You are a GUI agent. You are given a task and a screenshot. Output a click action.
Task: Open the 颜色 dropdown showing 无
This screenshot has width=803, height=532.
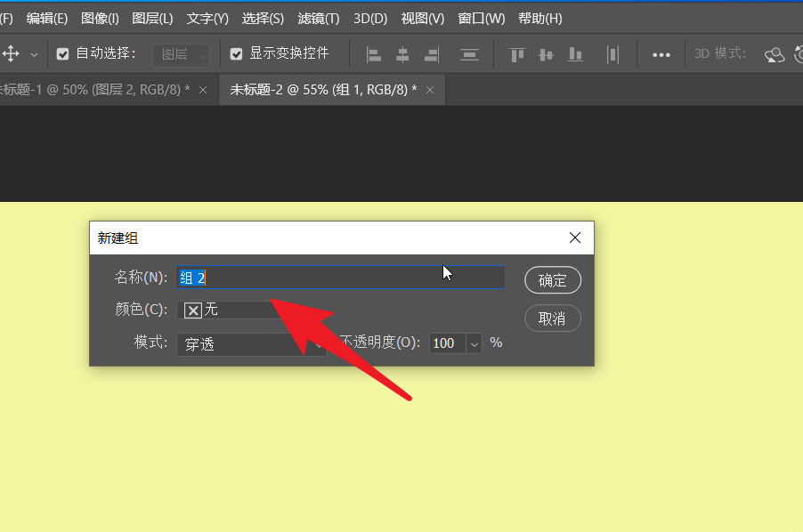(x=231, y=310)
